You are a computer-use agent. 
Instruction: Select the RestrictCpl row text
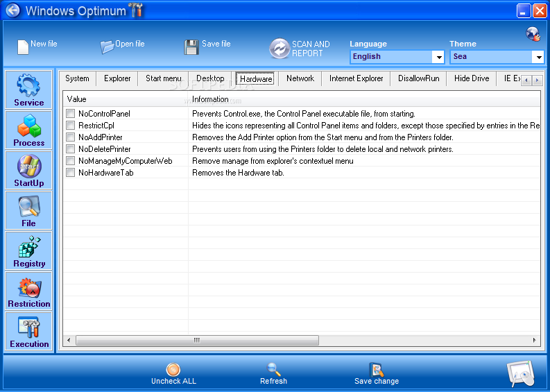(96, 126)
